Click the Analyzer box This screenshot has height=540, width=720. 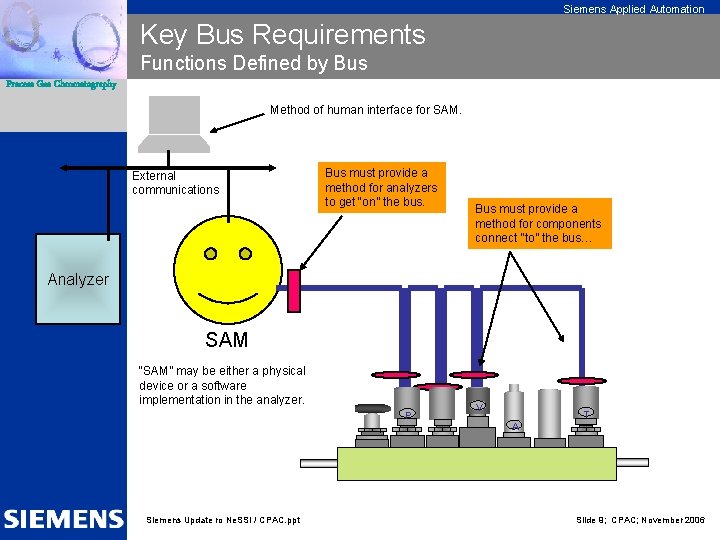[x=78, y=279]
